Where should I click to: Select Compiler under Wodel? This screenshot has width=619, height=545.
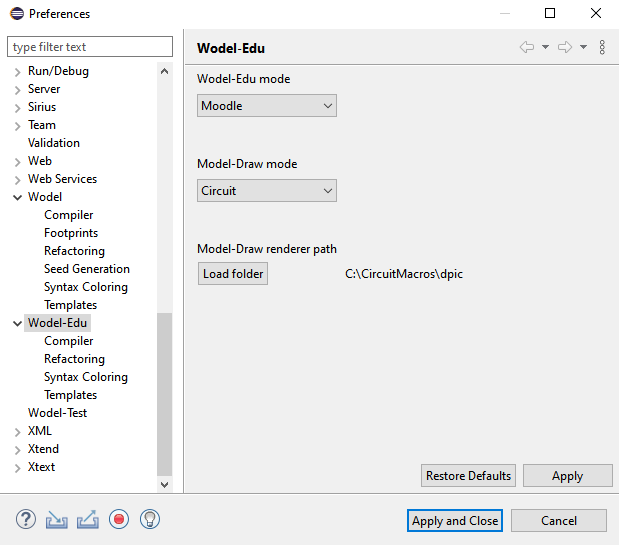69,215
